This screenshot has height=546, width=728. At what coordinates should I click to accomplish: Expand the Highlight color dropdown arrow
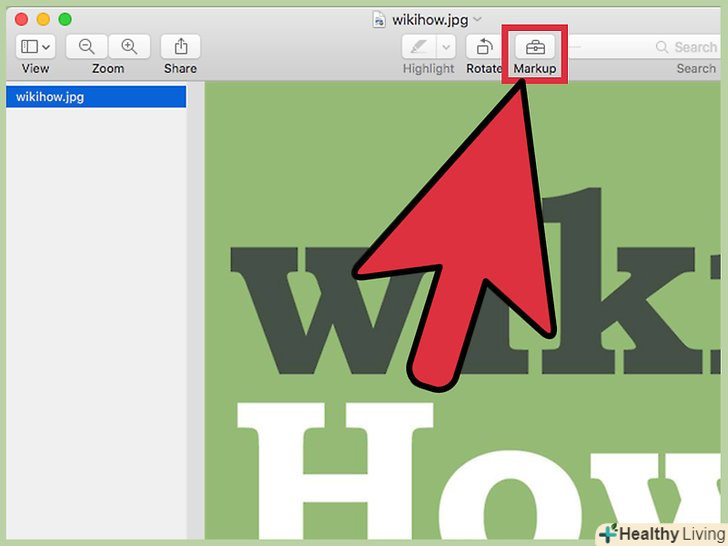(x=446, y=46)
